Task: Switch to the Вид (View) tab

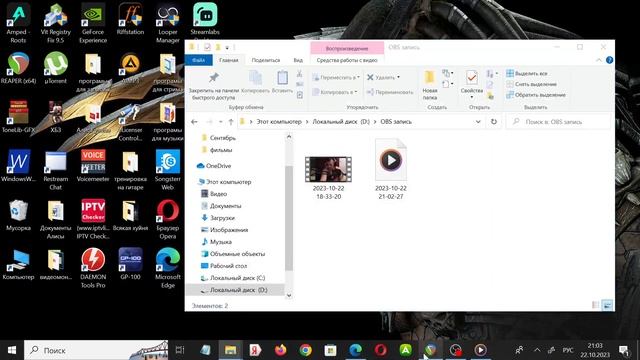Action: [298, 60]
